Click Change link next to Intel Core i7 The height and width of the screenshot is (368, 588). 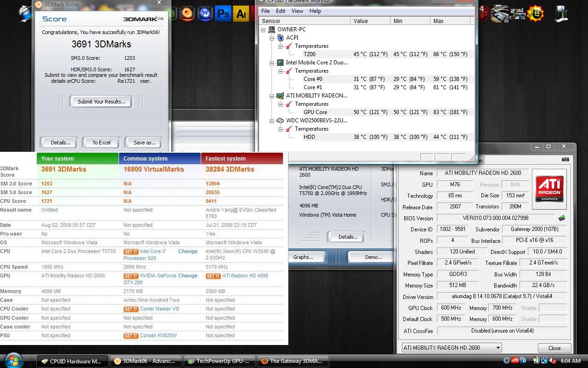(187, 251)
